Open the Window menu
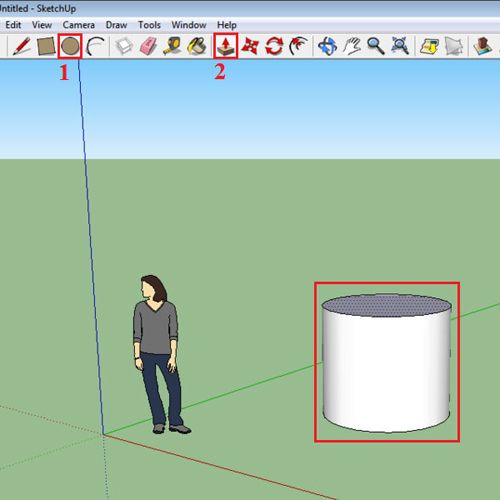This screenshot has width=500, height=500. [x=189, y=25]
